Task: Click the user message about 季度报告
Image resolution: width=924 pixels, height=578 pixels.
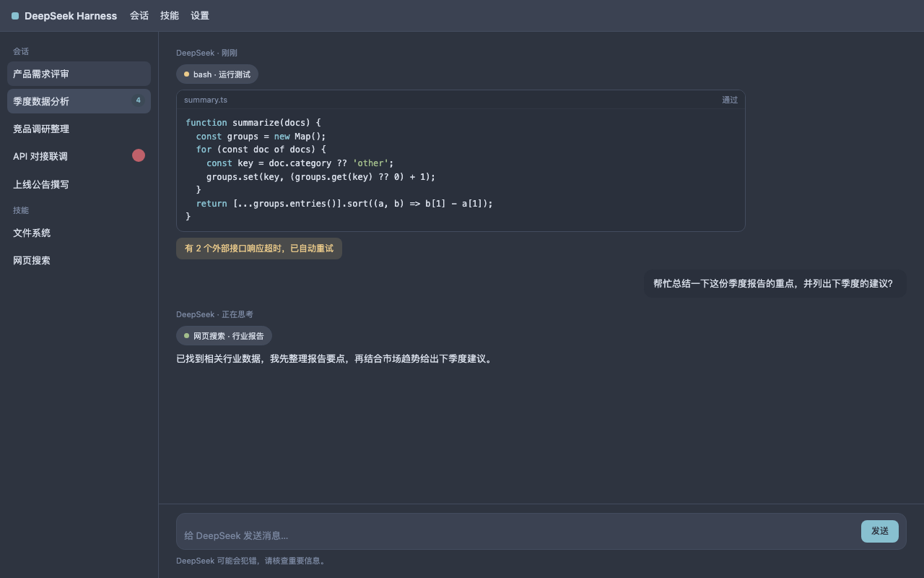Action: coord(775,284)
